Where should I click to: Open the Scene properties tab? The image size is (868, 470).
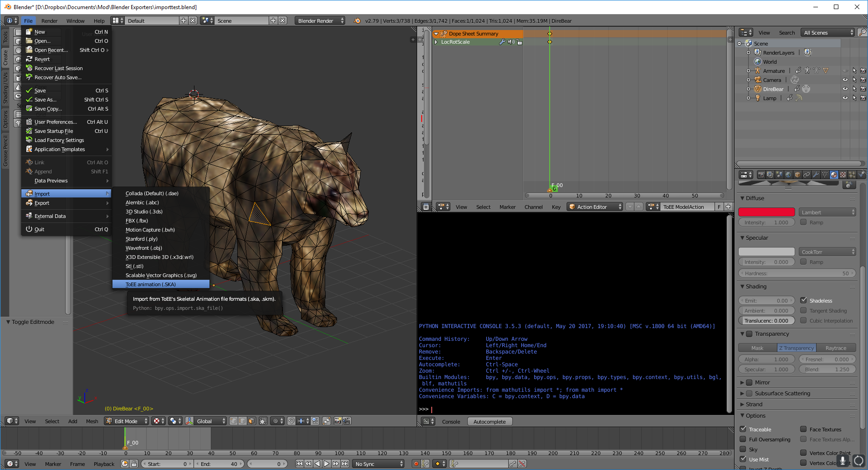779,175
